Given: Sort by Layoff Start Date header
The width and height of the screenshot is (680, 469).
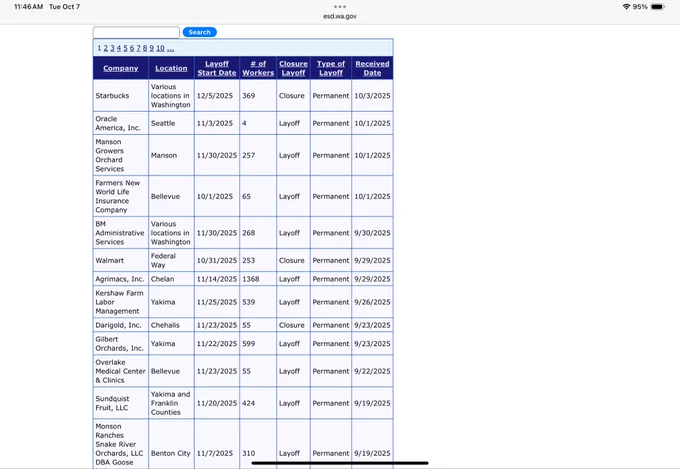Looking at the screenshot, I should click(217, 68).
